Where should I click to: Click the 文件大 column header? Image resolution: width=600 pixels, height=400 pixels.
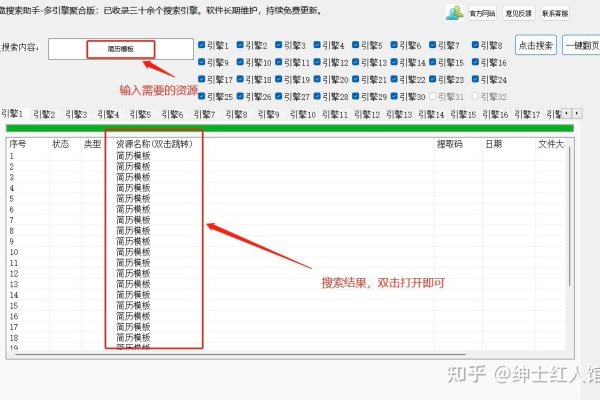point(551,144)
